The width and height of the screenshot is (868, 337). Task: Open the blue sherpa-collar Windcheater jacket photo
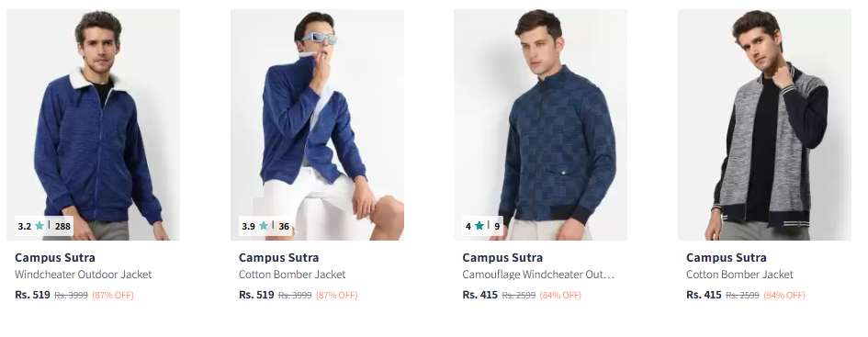pyautogui.click(x=93, y=125)
